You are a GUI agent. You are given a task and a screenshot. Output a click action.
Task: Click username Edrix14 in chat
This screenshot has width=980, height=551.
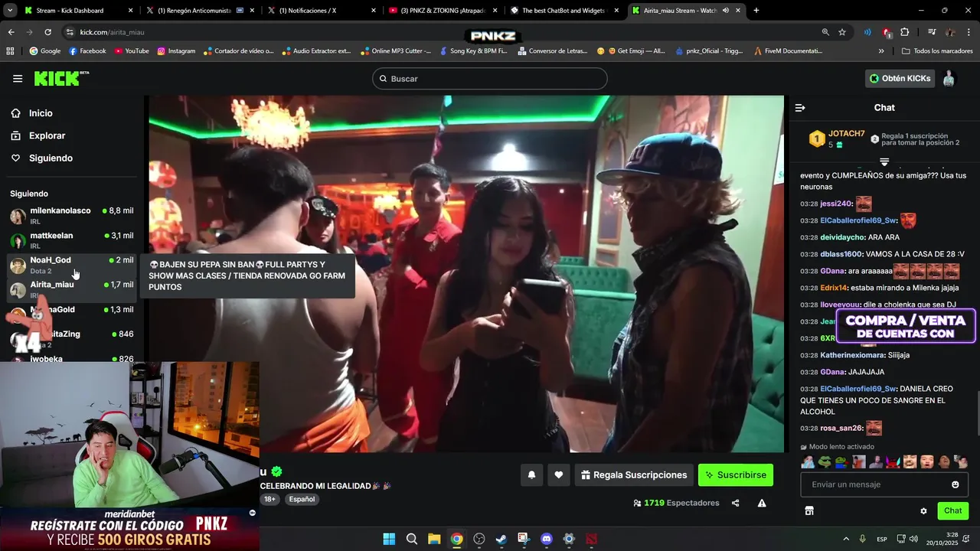[x=835, y=288]
